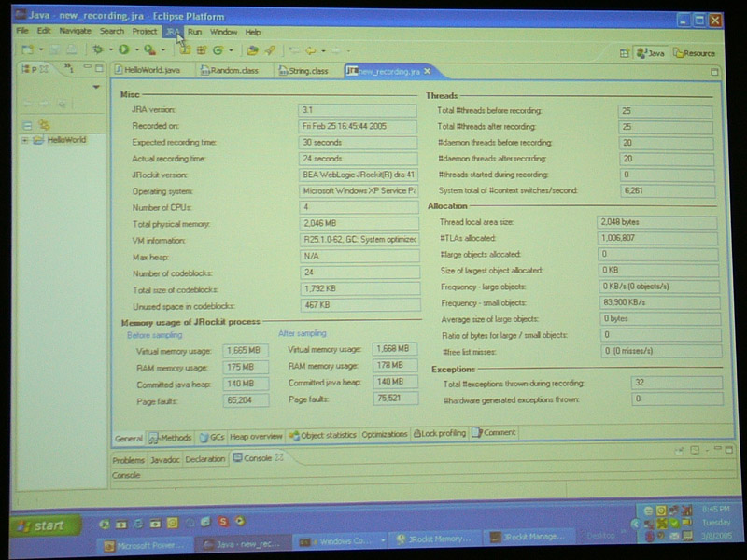Switch to the String.class editor tab
The width and height of the screenshot is (747, 560).
point(303,71)
